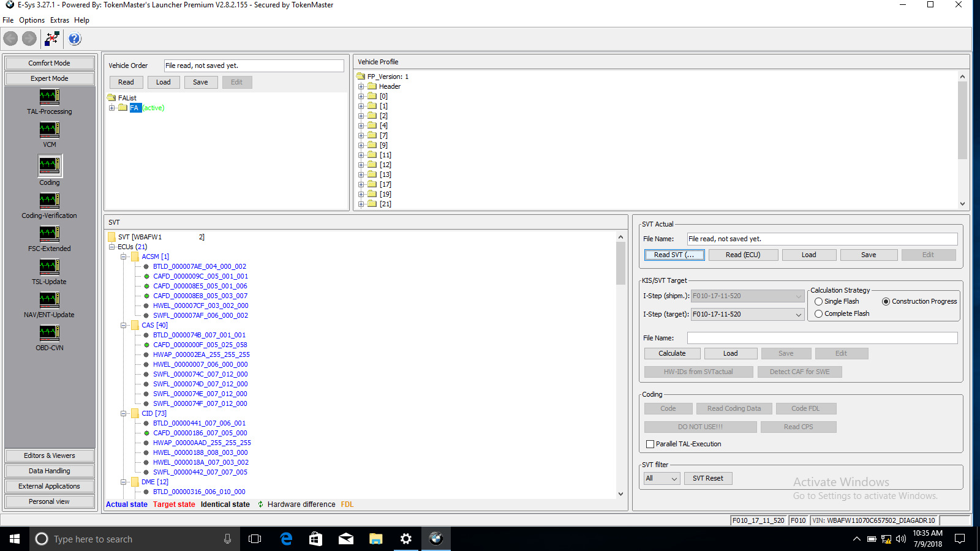Image resolution: width=980 pixels, height=551 pixels.
Task: Open Data Handling section
Action: click(50, 471)
